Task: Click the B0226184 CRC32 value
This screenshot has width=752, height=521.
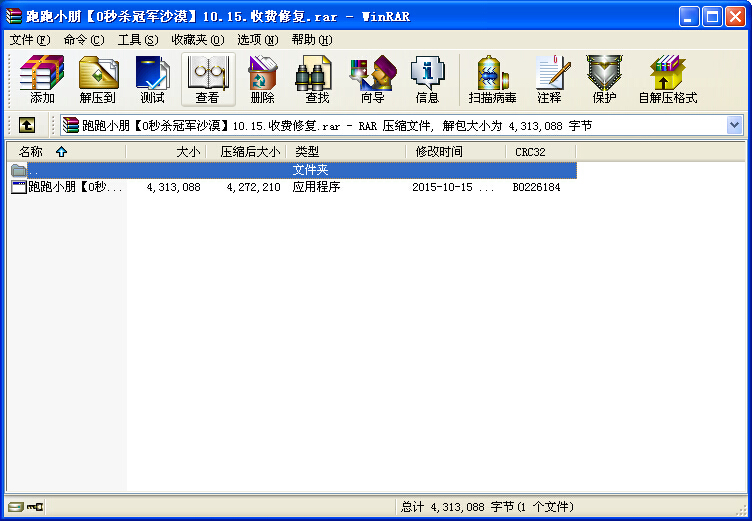Action: click(x=536, y=187)
